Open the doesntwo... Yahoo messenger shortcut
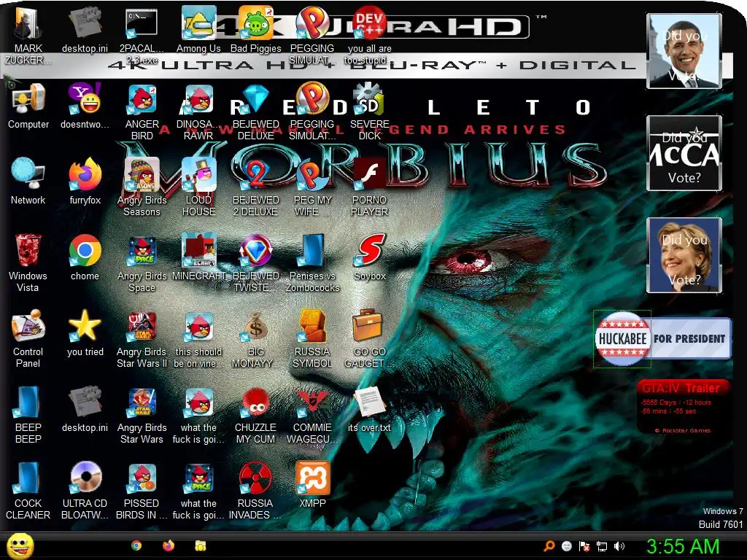Viewport: 747px width, 560px height. click(85, 106)
